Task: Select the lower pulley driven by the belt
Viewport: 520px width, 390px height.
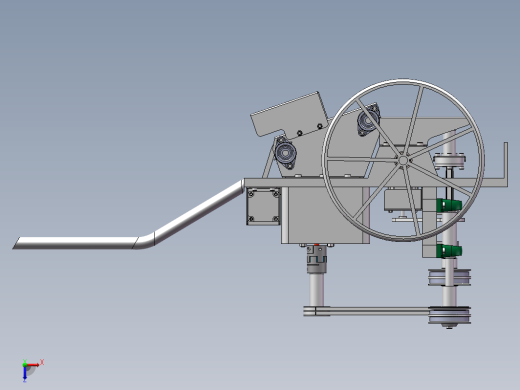Action: [x=450, y=316]
